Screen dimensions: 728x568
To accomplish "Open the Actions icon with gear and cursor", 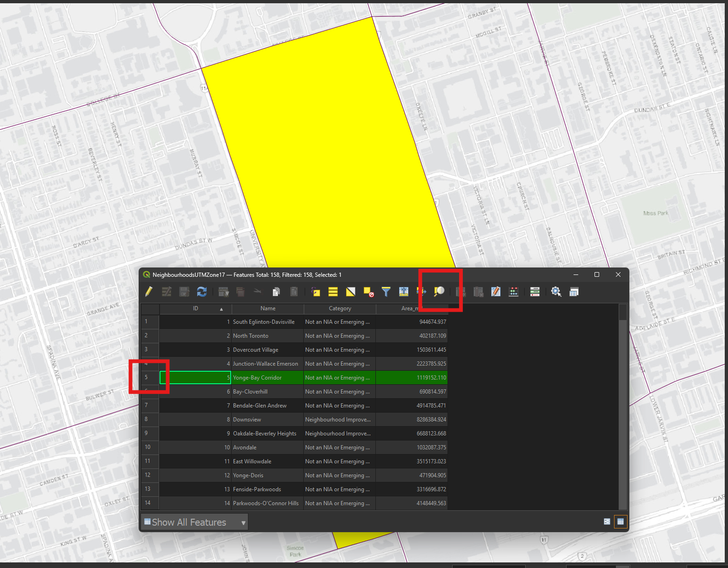I will tap(556, 292).
